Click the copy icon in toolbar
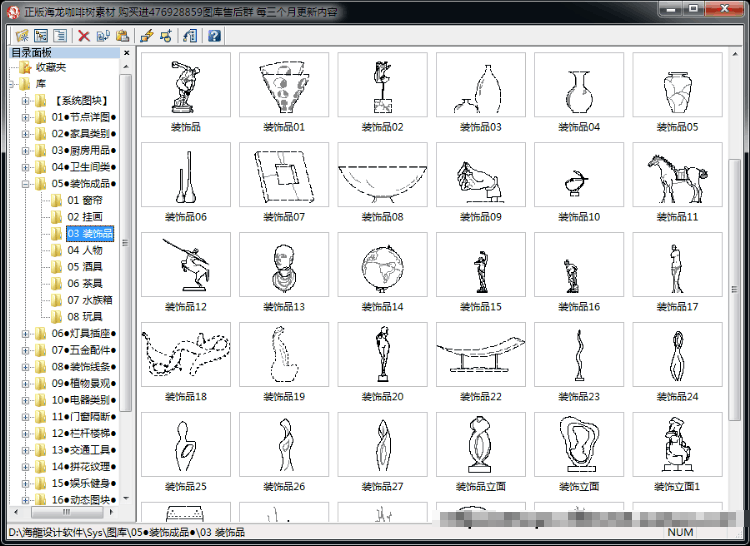This screenshot has height=546, width=750. pyautogui.click(x=103, y=35)
